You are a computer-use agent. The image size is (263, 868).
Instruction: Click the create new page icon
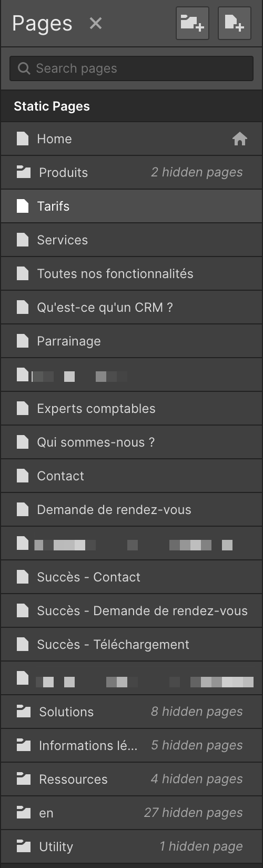[x=234, y=23]
